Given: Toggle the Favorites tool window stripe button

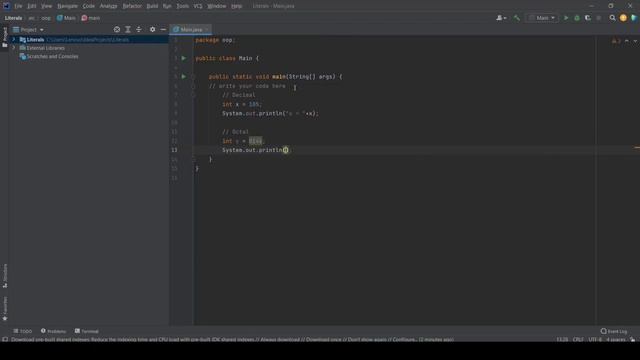Looking at the screenshot, I should 5,309.
